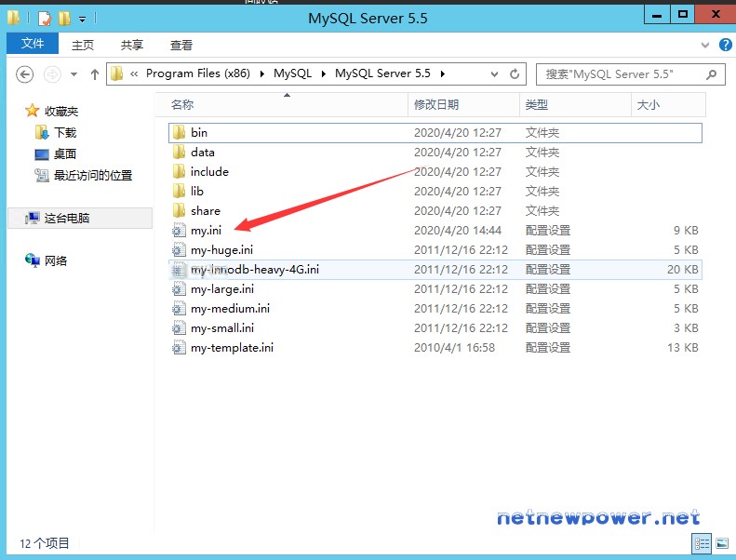Select the my-template.ini file name
Screen dimensions: 736x560
pos(232,348)
